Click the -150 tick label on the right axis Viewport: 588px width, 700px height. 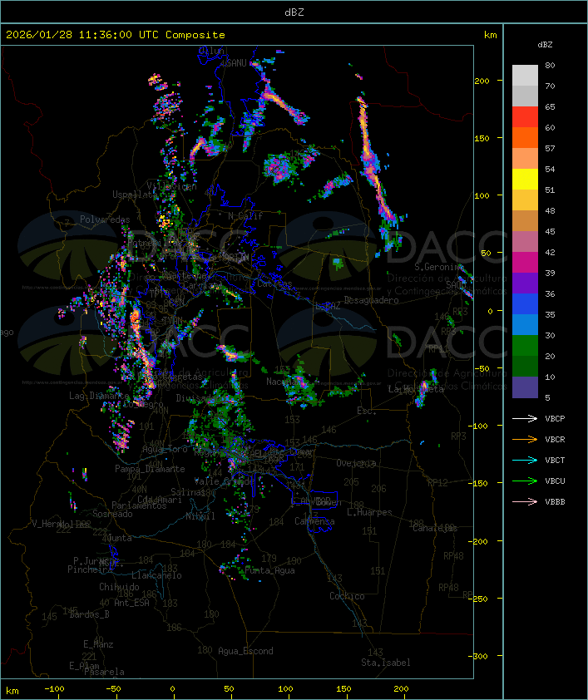(x=479, y=484)
